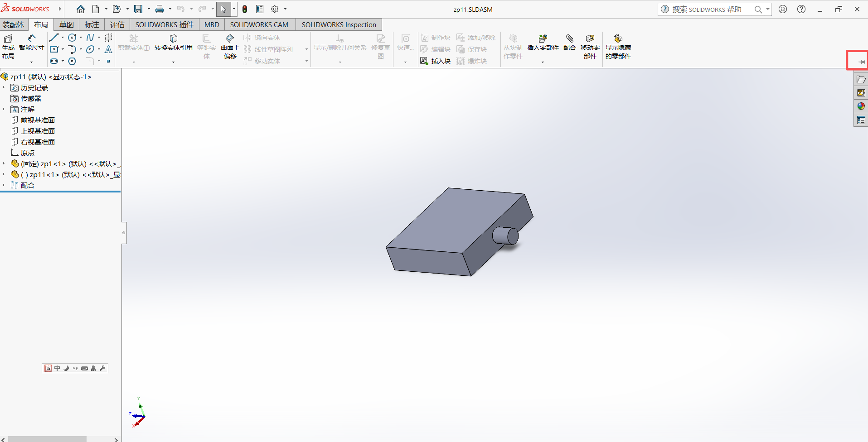
Task: Select the line sketch tool
Action: tap(54, 38)
